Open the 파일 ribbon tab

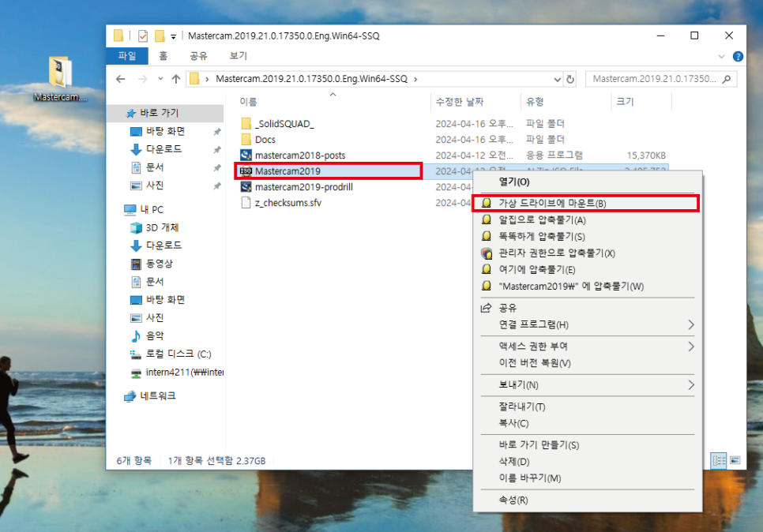pyautogui.click(x=127, y=56)
